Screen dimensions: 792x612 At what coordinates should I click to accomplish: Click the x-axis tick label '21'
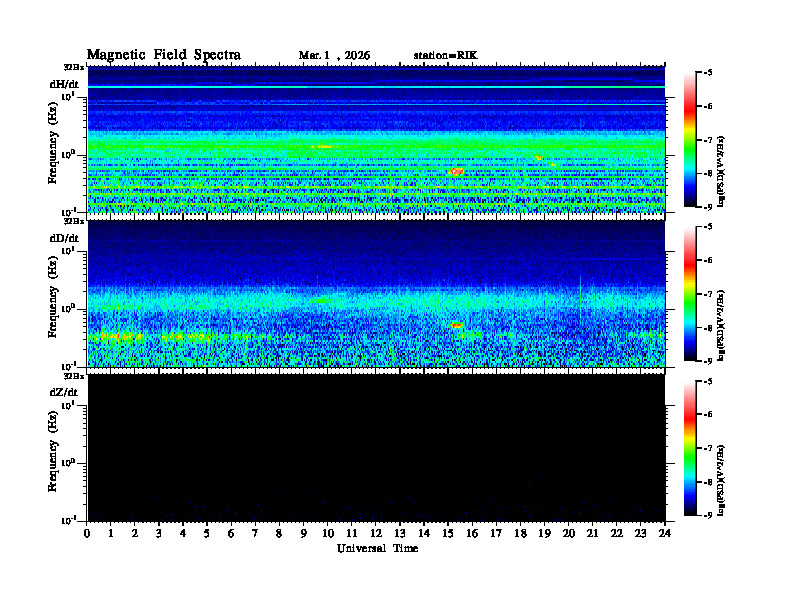click(x=592, y=534)
